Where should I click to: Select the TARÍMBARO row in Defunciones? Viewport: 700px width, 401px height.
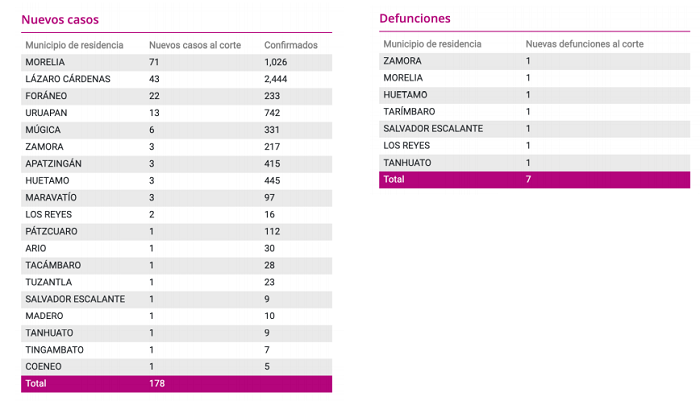pos(534,112)
